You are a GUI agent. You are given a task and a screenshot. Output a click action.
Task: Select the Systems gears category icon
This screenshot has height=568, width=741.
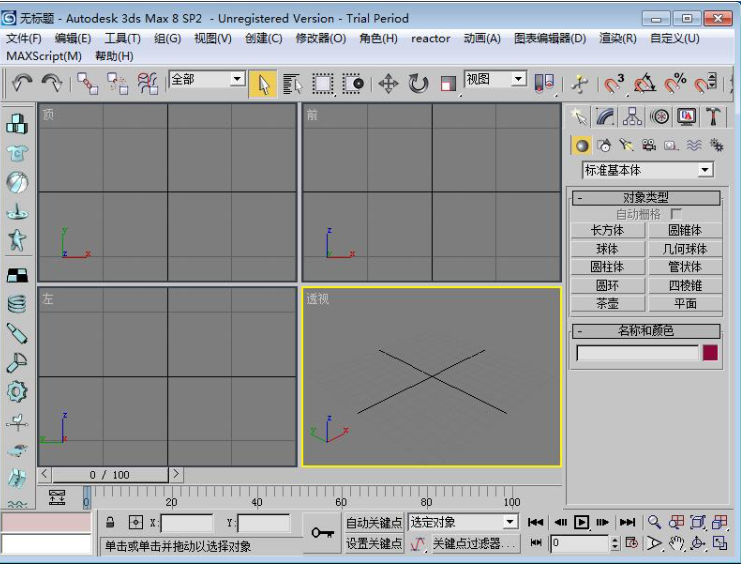click(x=716, y=146)
